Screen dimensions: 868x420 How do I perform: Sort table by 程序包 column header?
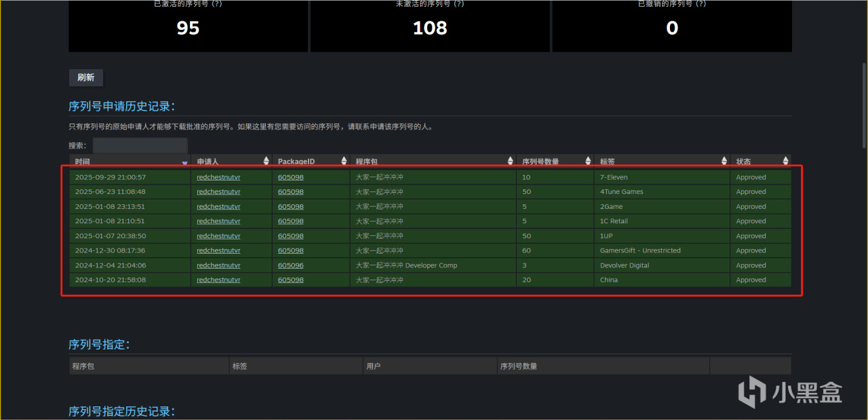[x=433, y=161]
